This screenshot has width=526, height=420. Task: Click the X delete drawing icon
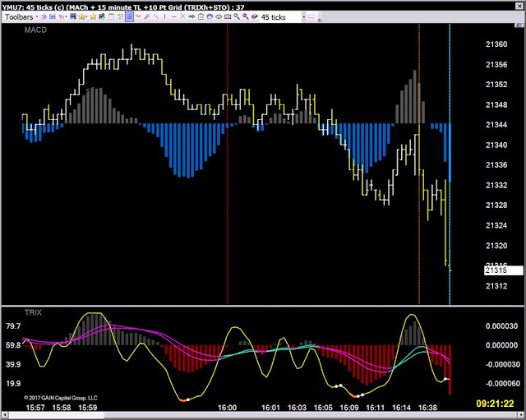click(182, 16)
